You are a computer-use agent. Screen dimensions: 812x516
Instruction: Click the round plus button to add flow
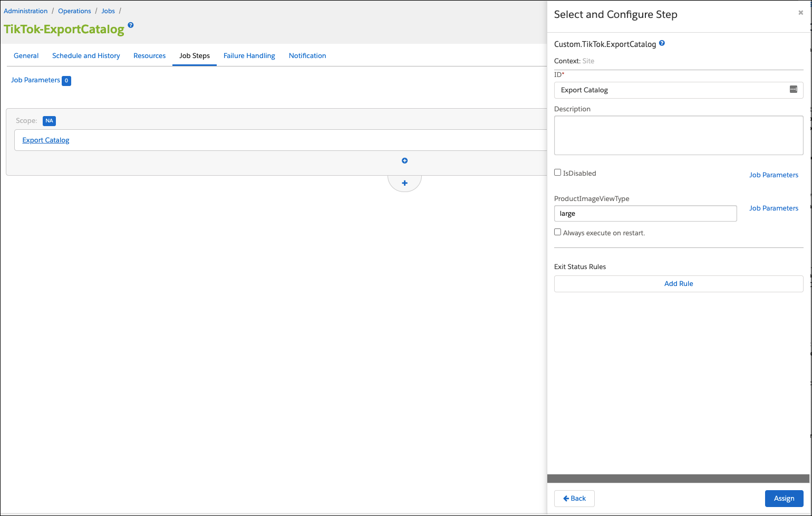pyautogui.click(x=404, y=183)
